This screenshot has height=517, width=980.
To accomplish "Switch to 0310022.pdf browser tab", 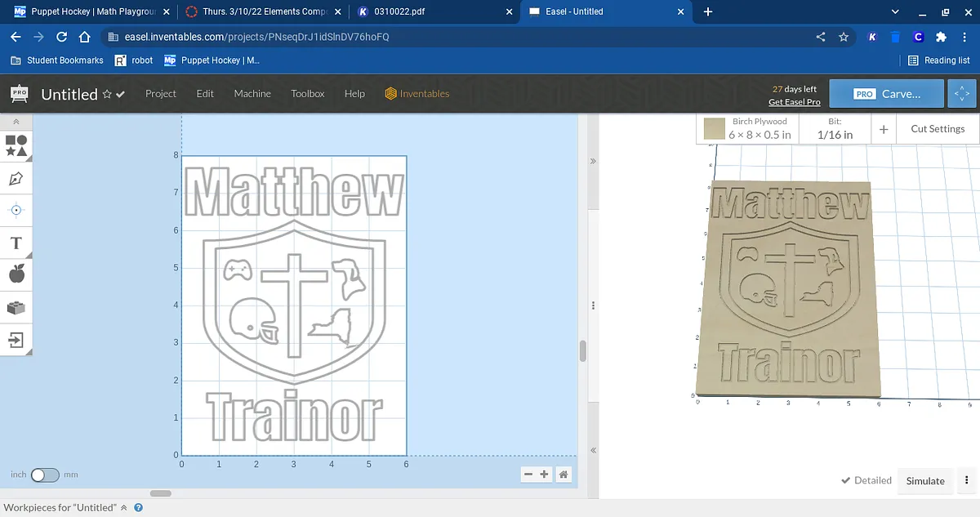I will [x=433, y=11].
